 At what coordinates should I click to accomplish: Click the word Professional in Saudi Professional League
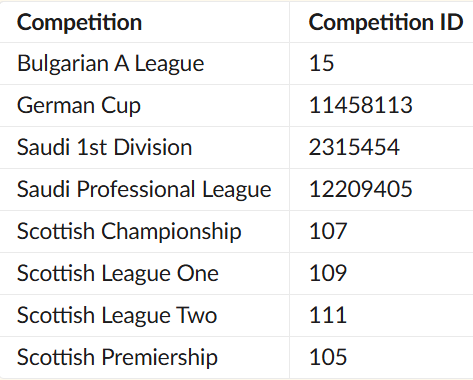tap(136, 189)
